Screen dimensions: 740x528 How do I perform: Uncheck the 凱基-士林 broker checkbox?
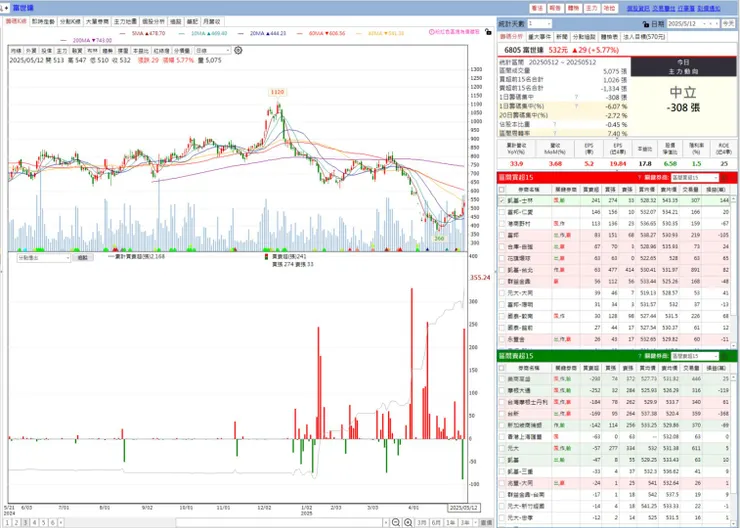tap(502, 201)
